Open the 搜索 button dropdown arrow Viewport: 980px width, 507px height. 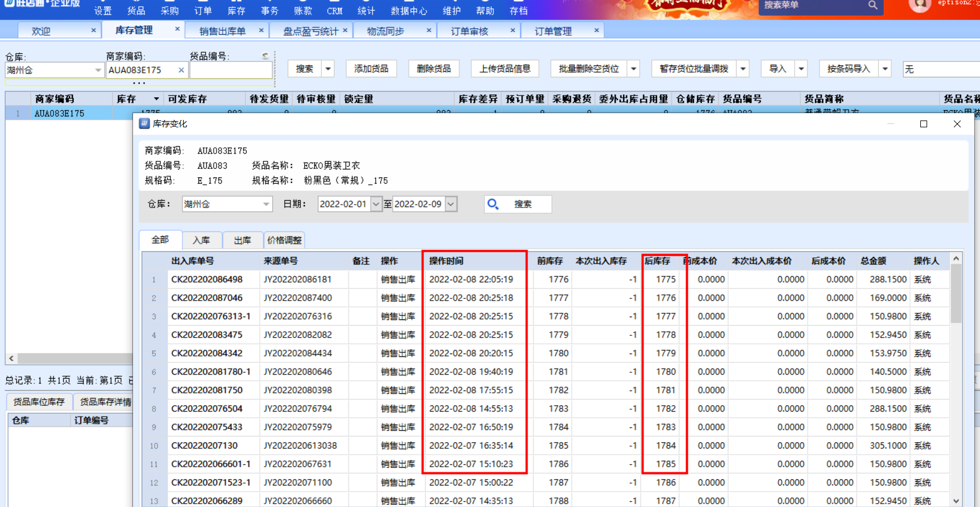pos(328,69)
